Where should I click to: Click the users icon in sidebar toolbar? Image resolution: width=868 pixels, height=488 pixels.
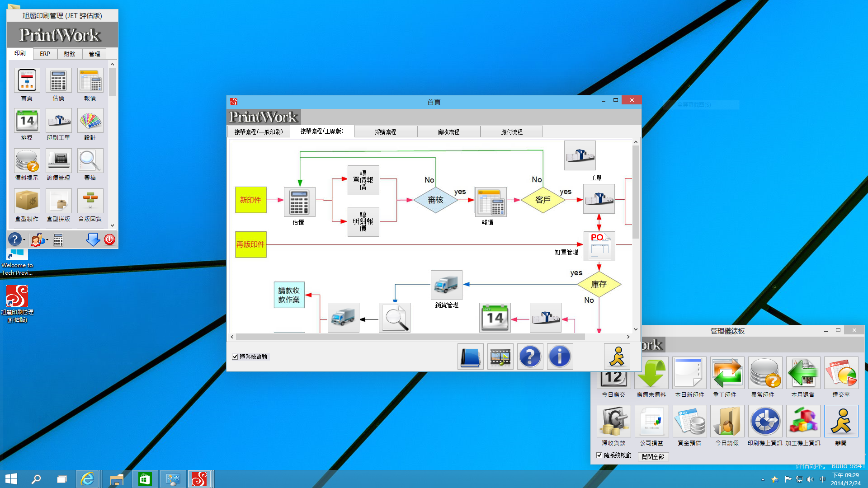pos(38,239)
